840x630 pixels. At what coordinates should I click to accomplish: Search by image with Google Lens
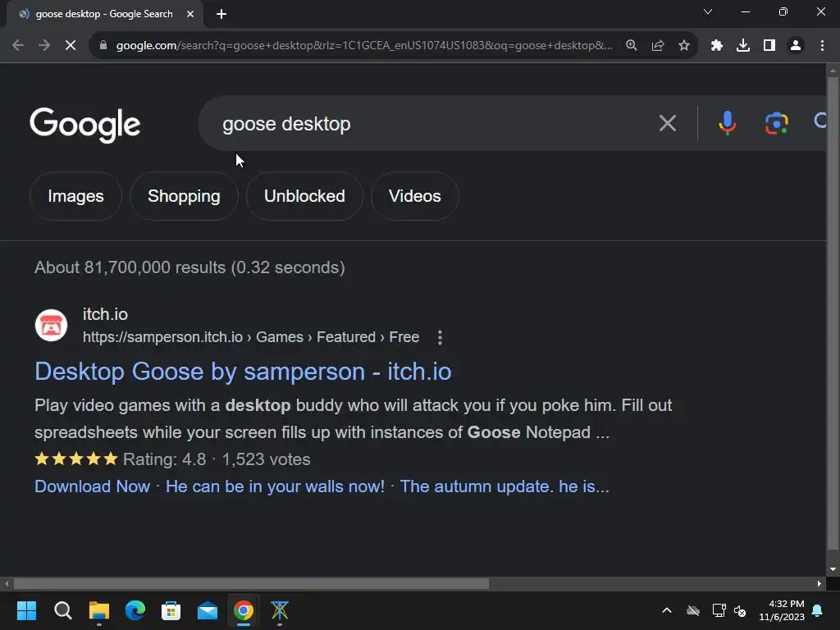776,123
